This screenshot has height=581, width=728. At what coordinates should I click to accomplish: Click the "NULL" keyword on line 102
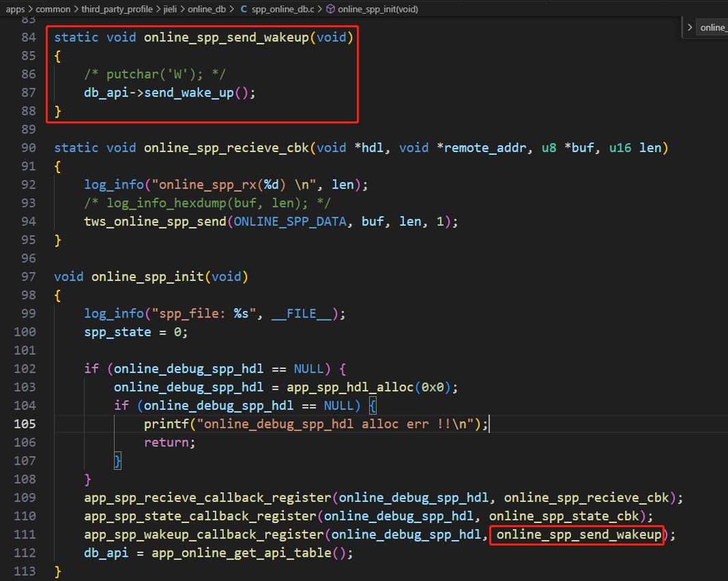click(309, 369)
